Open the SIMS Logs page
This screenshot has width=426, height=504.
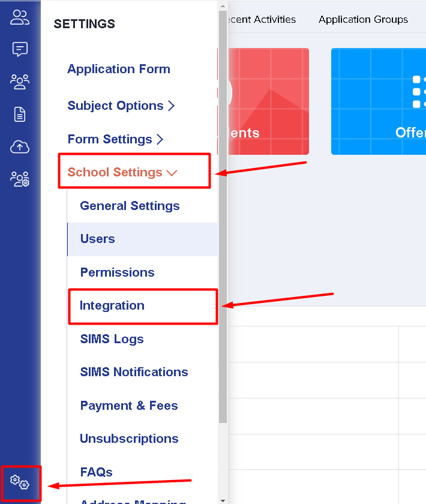112,339
